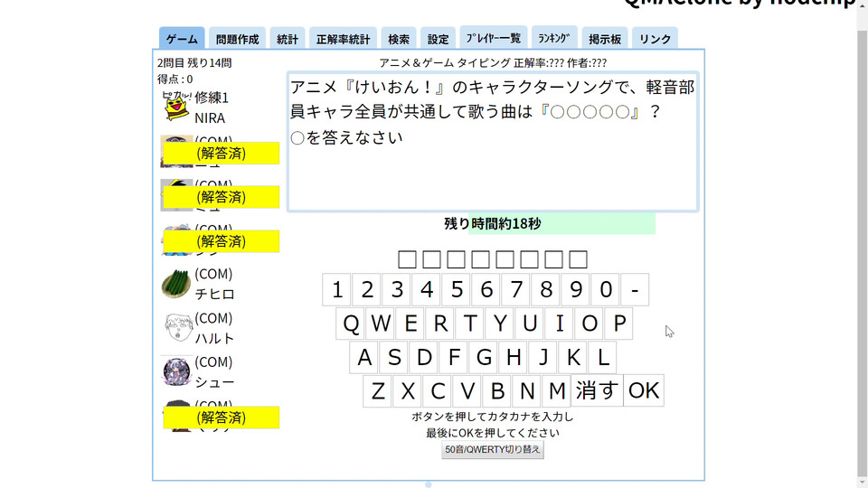Click the 消す delete button

597,390
